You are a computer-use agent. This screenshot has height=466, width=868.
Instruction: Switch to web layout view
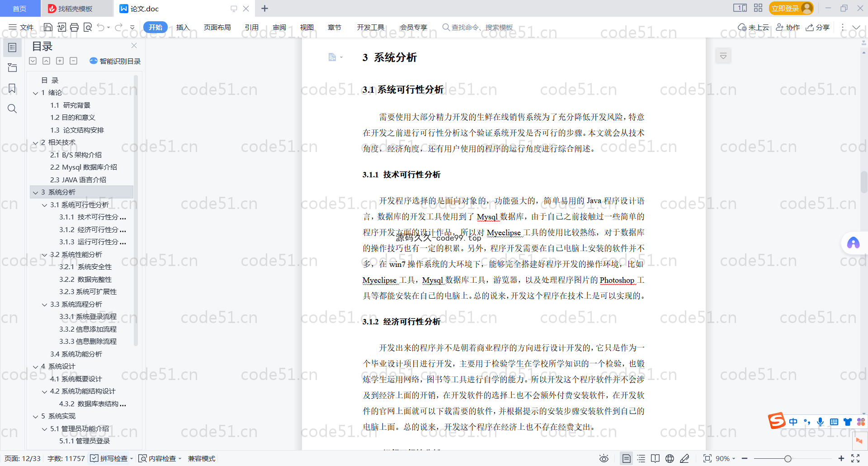click(670, 458)
